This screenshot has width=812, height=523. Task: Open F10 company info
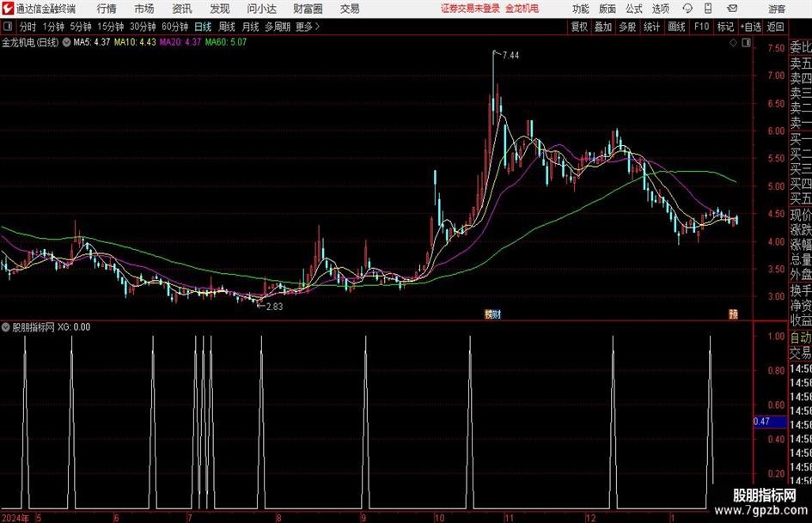(702, 27)
